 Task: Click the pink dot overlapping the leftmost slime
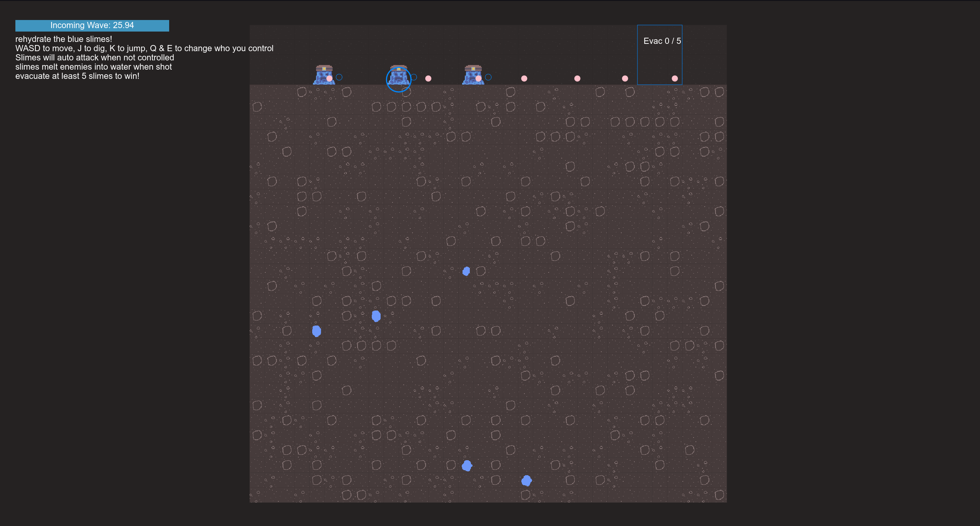coord(329,78)
